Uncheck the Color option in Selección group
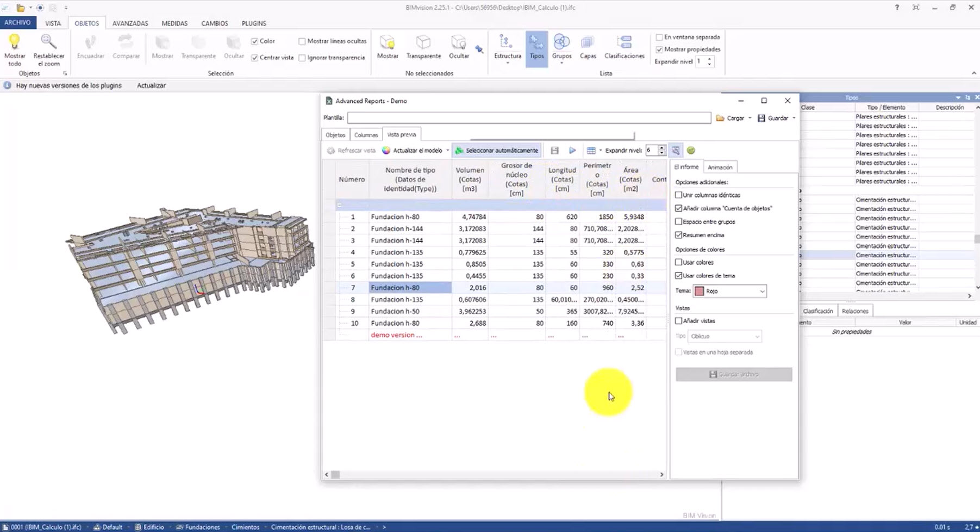 click(x=254, y=41)
